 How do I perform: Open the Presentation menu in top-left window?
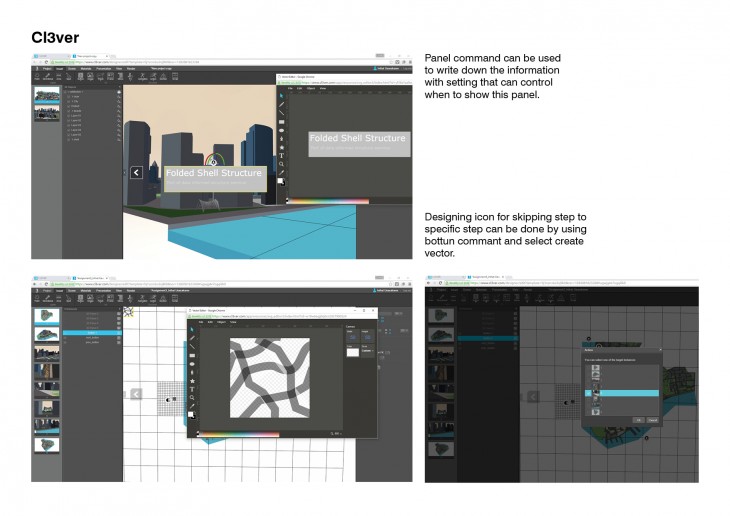(x=101, y=68)
